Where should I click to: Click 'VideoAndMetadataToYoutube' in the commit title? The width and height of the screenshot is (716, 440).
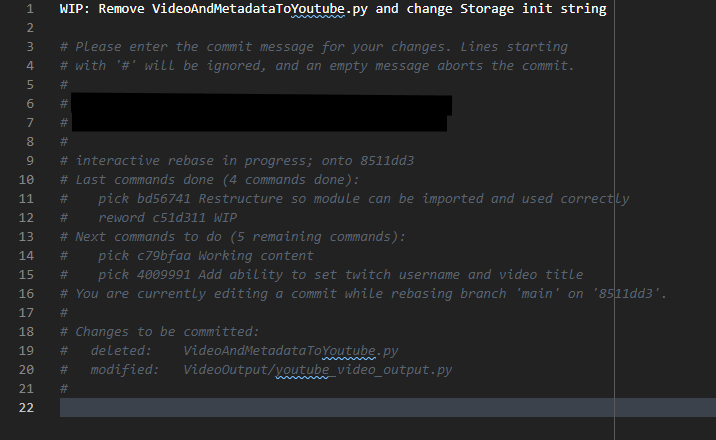(248, 9)
